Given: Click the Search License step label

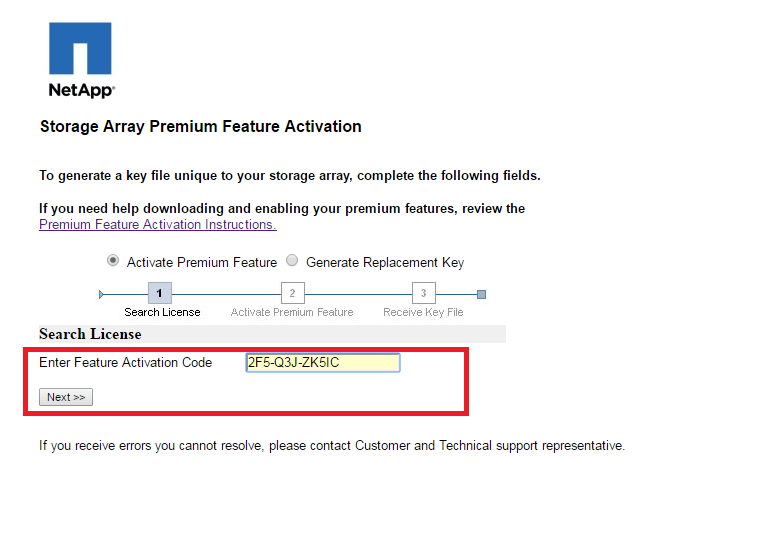Looking at the screenshot, I should (162, 312).
